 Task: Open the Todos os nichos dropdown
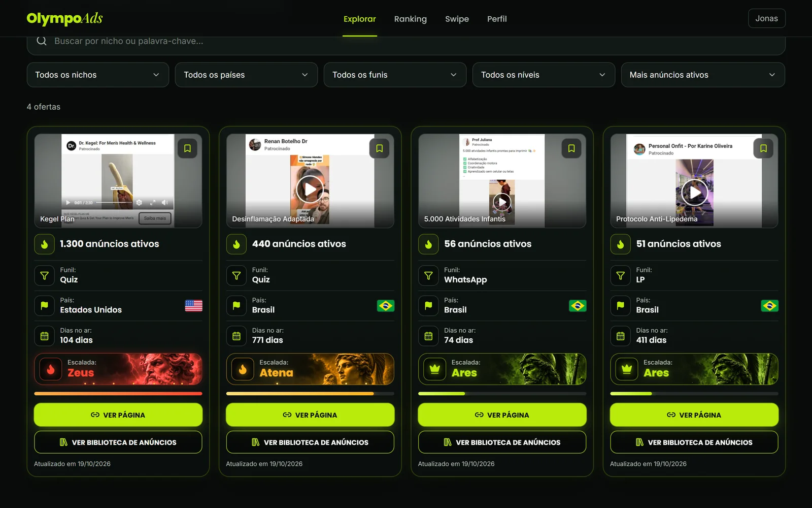98,75
